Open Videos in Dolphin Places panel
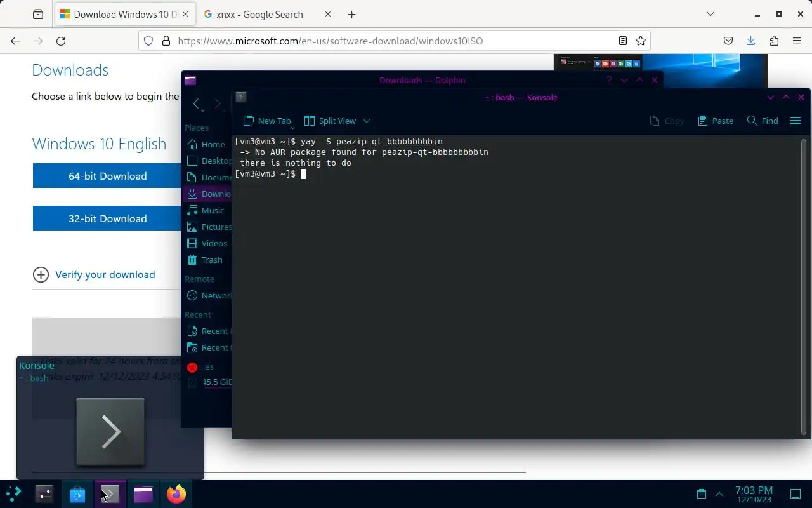 coord(207,243)
